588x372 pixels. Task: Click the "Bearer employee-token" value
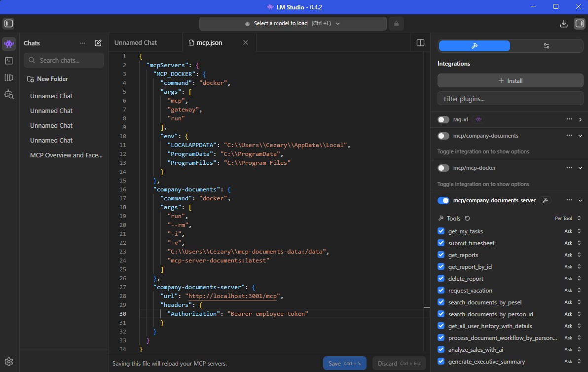[x=267, y=313]
